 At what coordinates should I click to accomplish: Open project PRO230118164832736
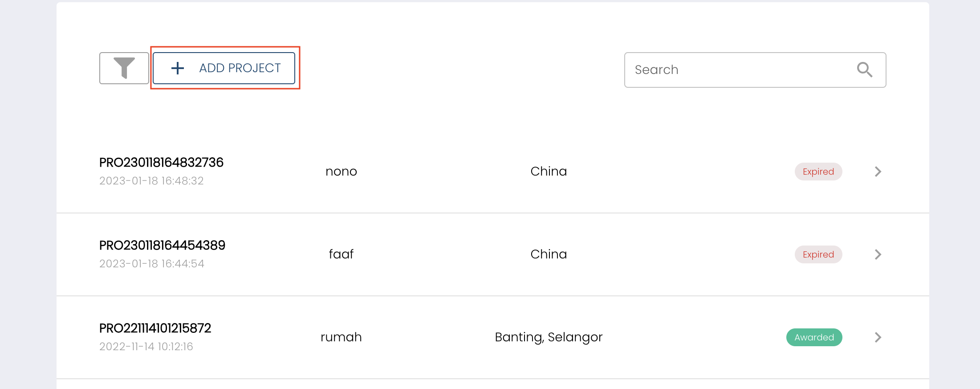click(x=161, y=162)
